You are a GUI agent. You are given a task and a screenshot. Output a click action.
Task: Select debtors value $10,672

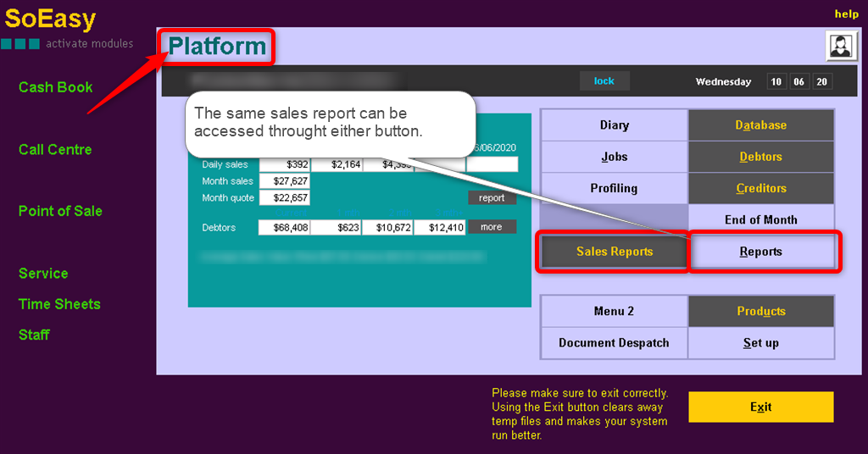[x=387, y=227]
